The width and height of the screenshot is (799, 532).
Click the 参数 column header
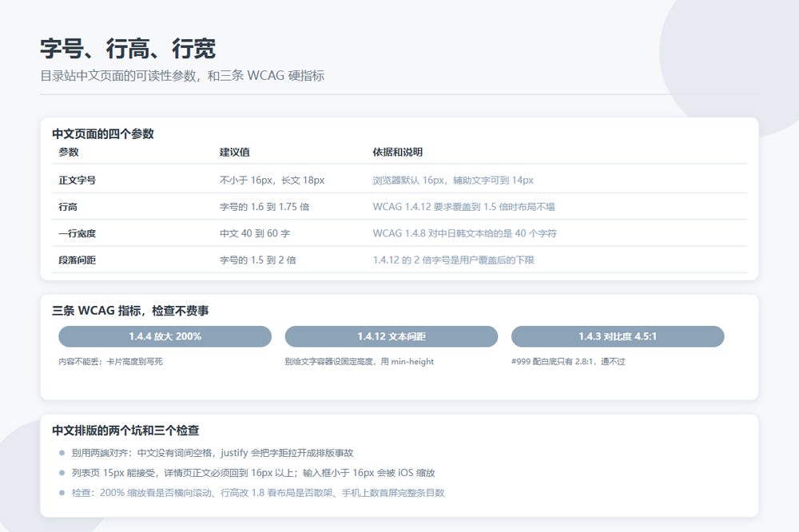point(69,152)
